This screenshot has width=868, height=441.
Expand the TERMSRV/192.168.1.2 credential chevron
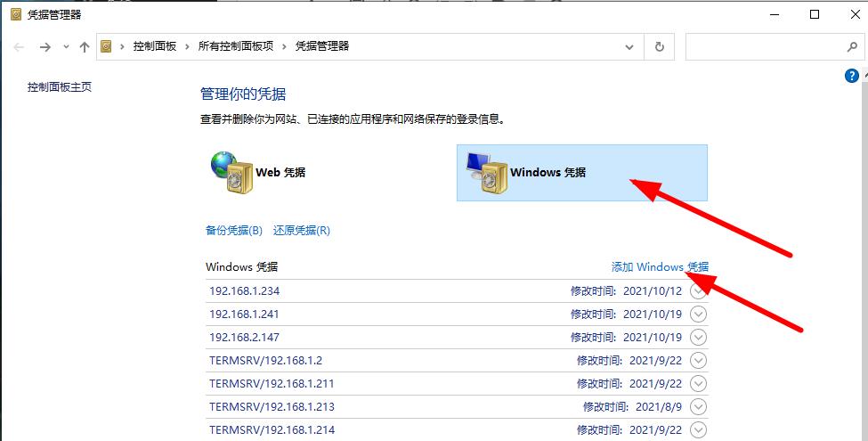tap(699, 360)
